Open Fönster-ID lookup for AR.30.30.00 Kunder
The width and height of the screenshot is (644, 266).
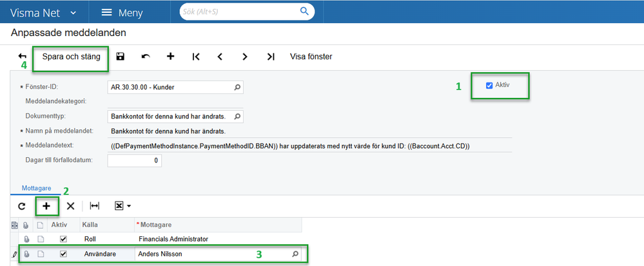pyautogui.click(x=237, y=88)
